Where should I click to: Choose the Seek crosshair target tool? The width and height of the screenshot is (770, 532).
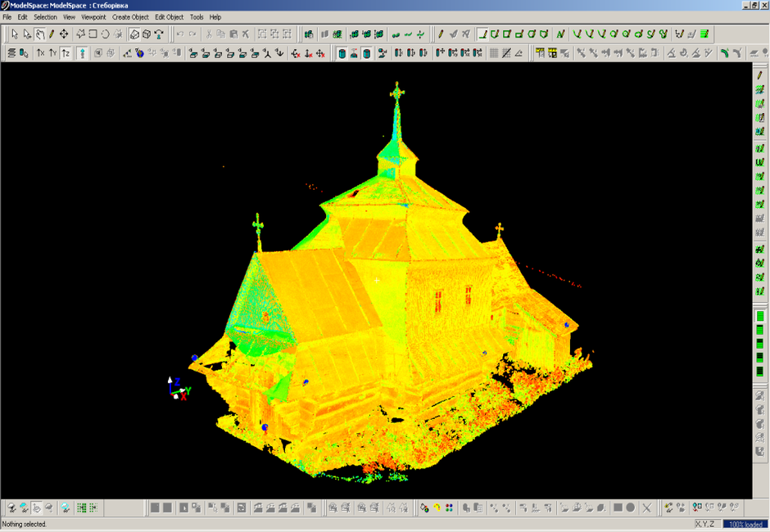coord(64,34)
